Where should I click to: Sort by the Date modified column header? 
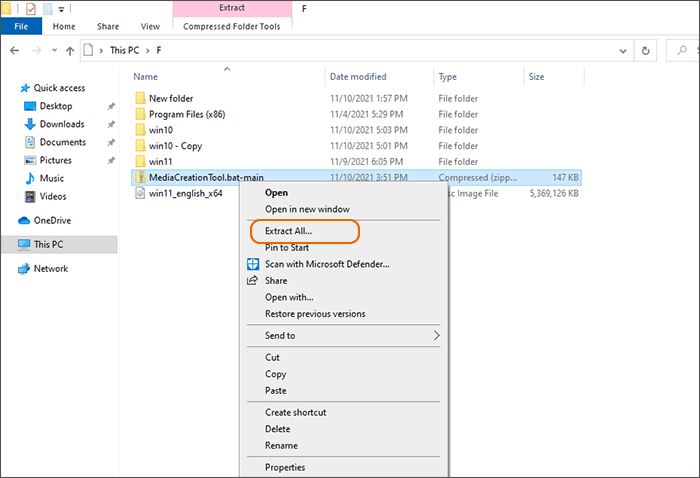pos(358,77)
